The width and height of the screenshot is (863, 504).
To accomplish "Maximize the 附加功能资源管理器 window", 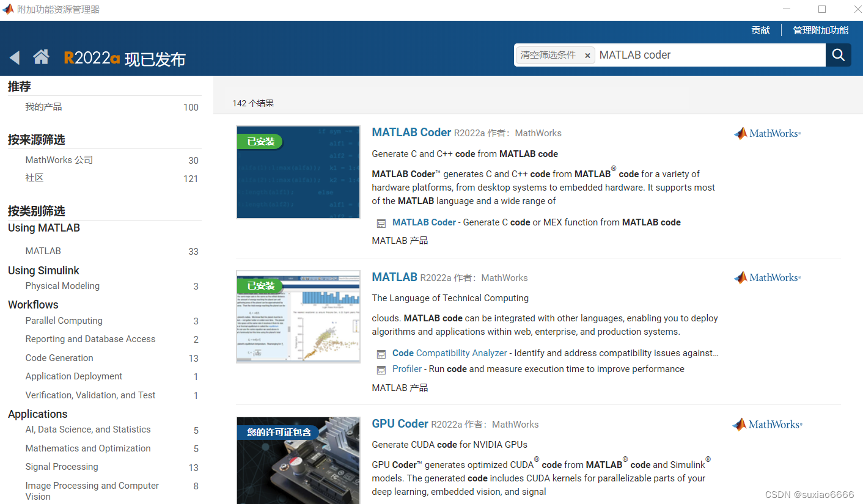I will pos(822,9).
